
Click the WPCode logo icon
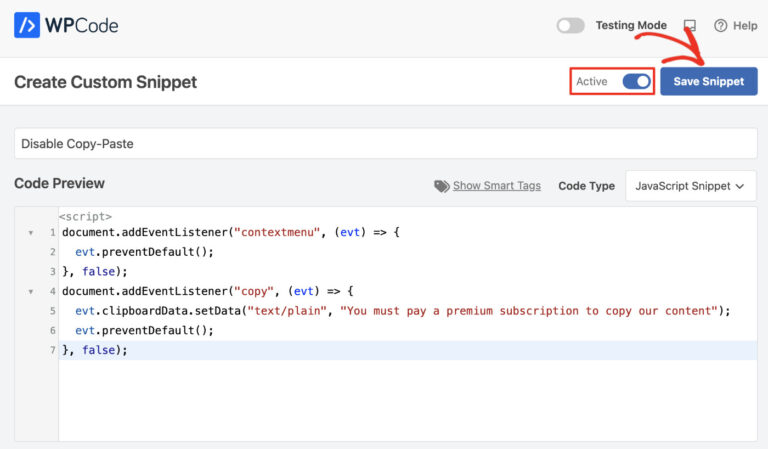pyautogui.click(x=26, y=25)
